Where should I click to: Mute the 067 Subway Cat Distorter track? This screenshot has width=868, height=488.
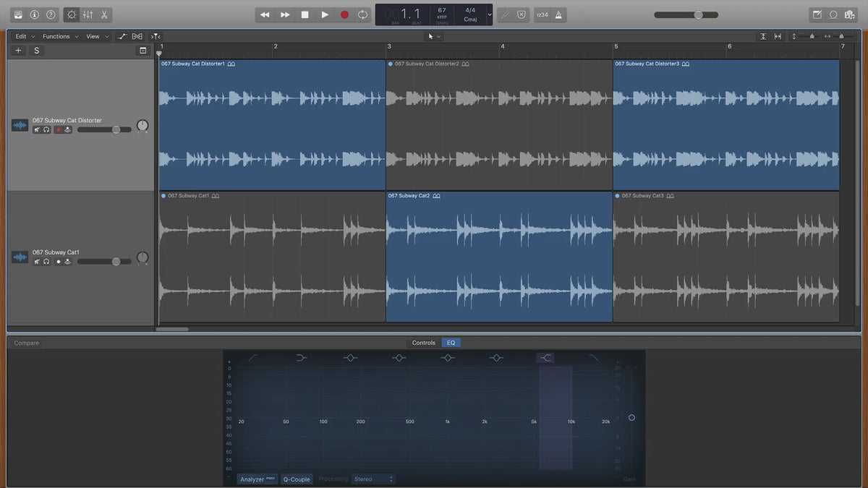point(37,130)
